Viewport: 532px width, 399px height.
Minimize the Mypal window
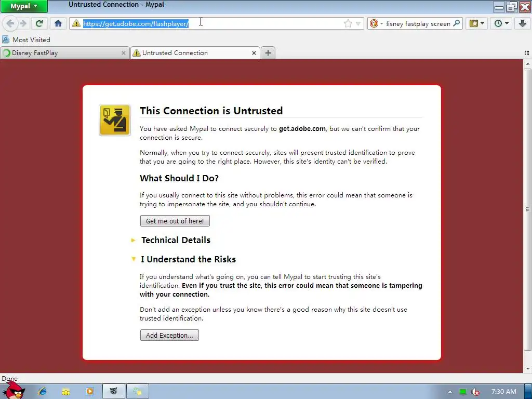(x=499, y=6)
